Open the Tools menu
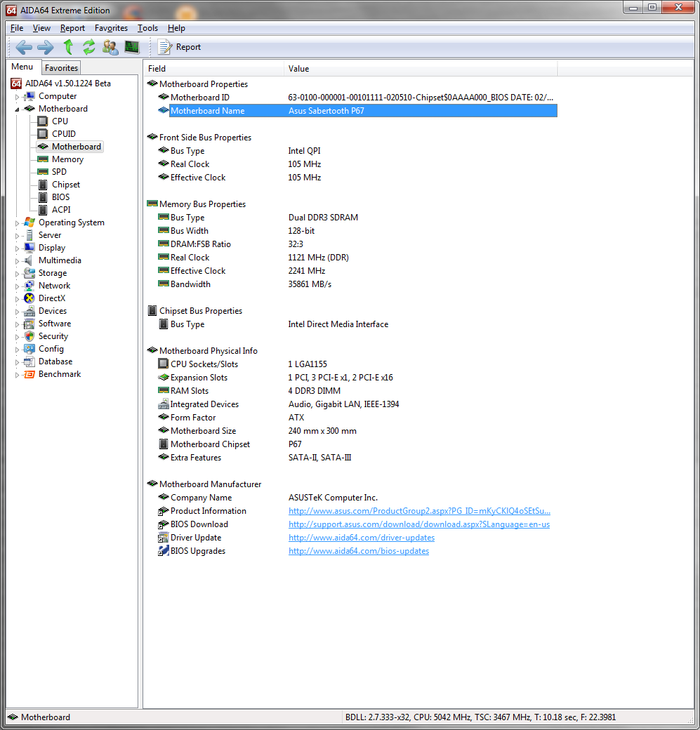Screen dimensions: 700x730 tap(147, 28)
